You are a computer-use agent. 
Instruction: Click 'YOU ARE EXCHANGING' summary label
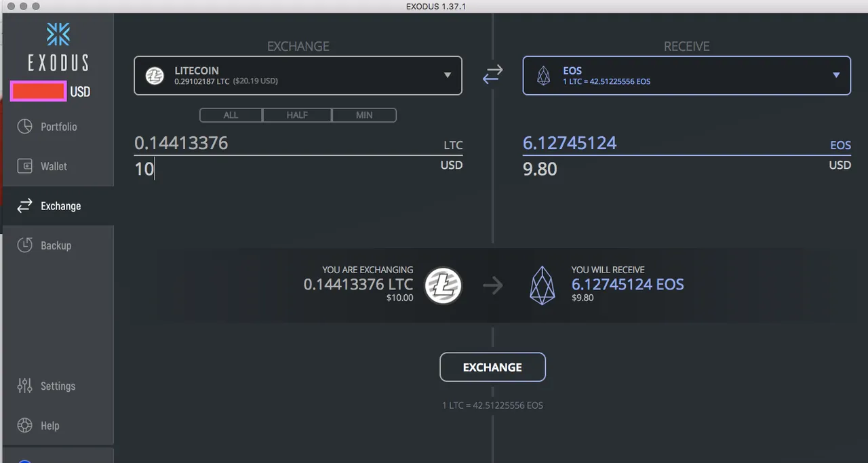pyautogui.click(x=368, y=270)
